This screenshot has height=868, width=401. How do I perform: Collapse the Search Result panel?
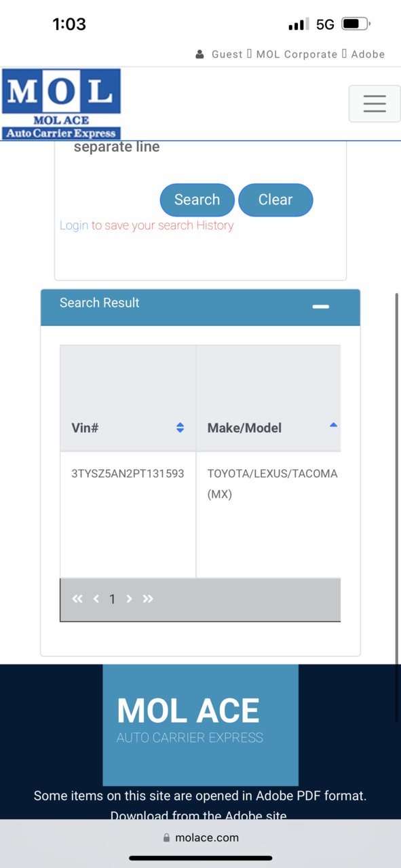coord(320,307)
